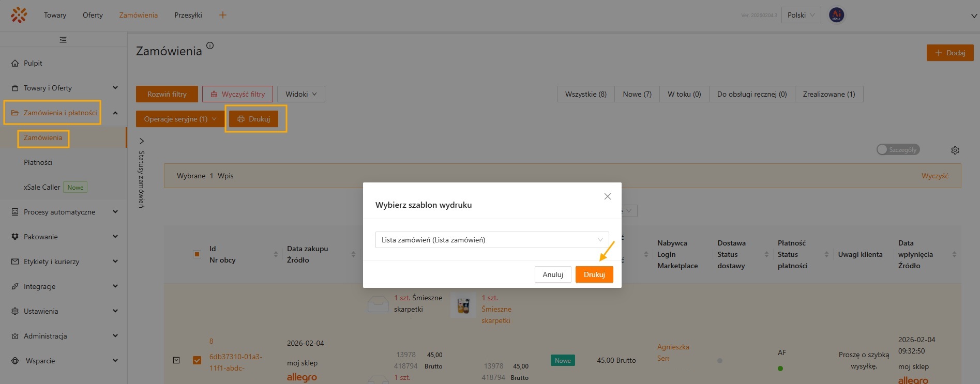Open Przesyłki in the top menu
Viewport: 980px width, 384px height.
point(188,15)
